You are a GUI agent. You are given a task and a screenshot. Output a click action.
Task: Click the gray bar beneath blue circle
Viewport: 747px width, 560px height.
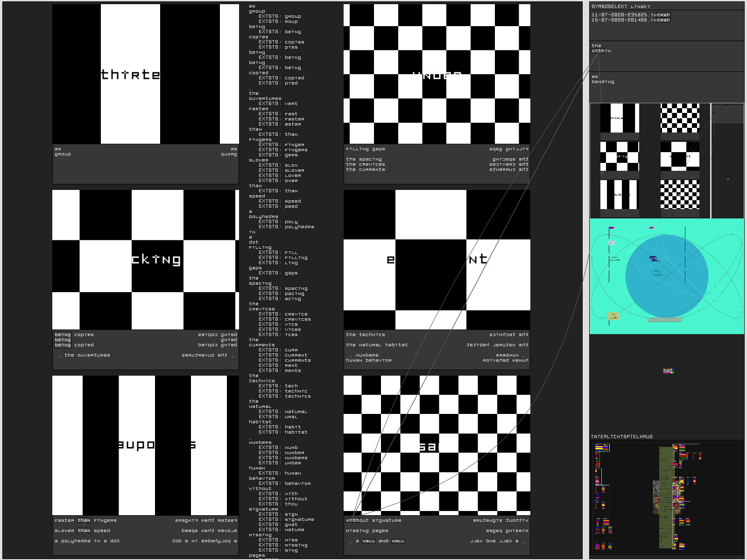[665, 320]
